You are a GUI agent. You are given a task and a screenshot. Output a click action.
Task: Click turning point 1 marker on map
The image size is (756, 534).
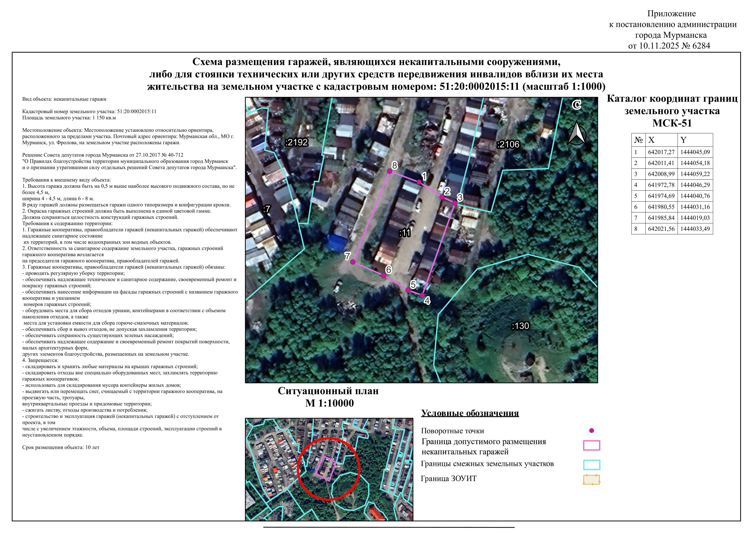pyautogui.click(x=419, y=182)
